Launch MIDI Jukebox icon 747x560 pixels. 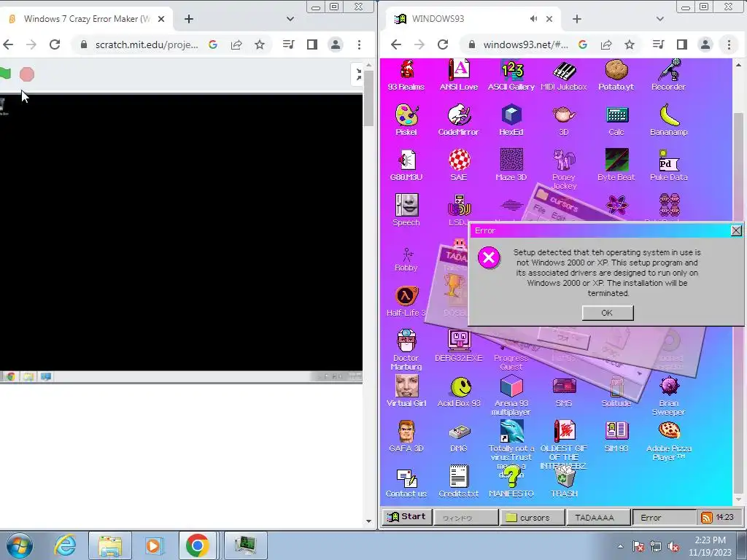click(564, 75)
